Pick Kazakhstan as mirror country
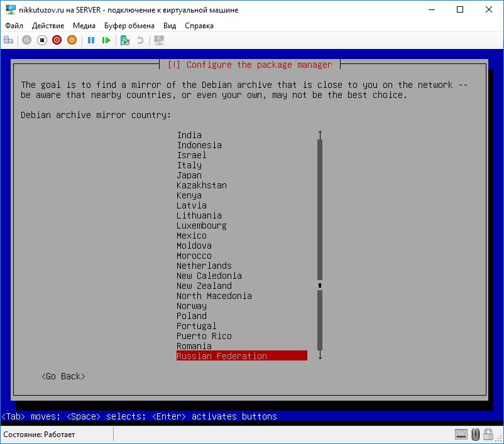 click(202, 185)
